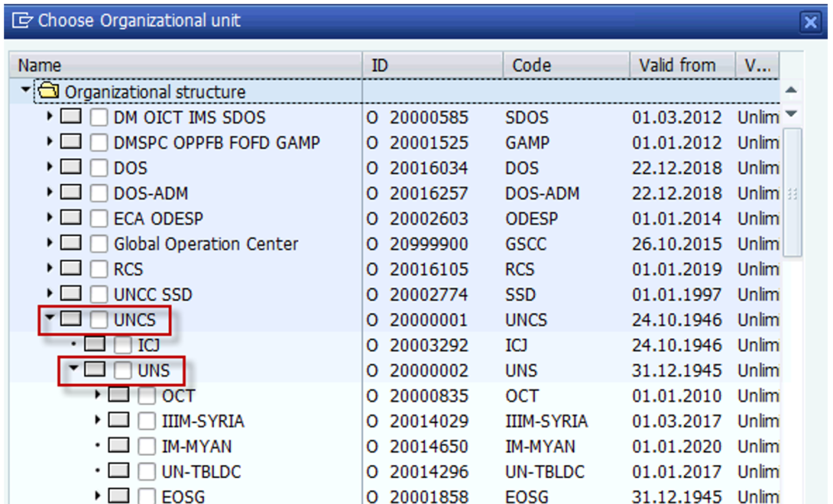
Task: Click the org unit icon in the UNCS row
Action: click(x=71, y=319)
